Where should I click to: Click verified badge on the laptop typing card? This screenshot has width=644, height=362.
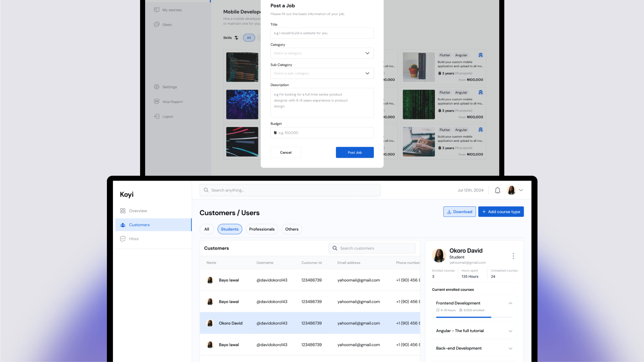[480, 130]
